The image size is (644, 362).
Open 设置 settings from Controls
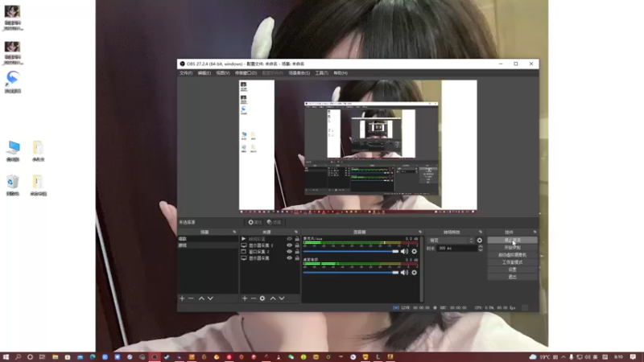[x=512, y=269]
